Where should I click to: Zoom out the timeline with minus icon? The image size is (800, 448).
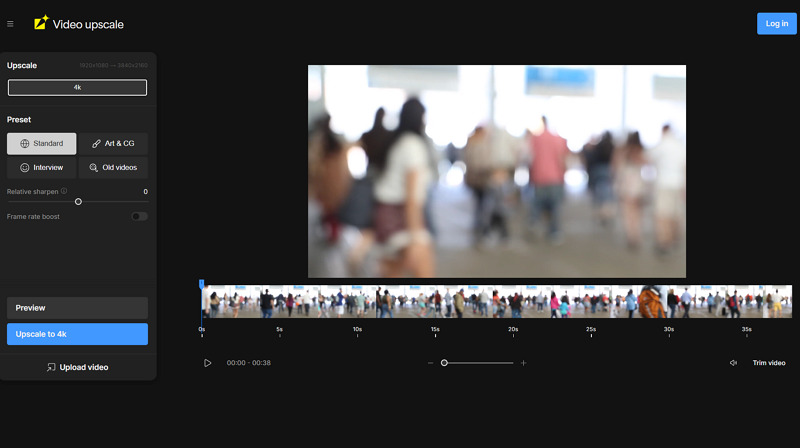[x=431, y=363]
